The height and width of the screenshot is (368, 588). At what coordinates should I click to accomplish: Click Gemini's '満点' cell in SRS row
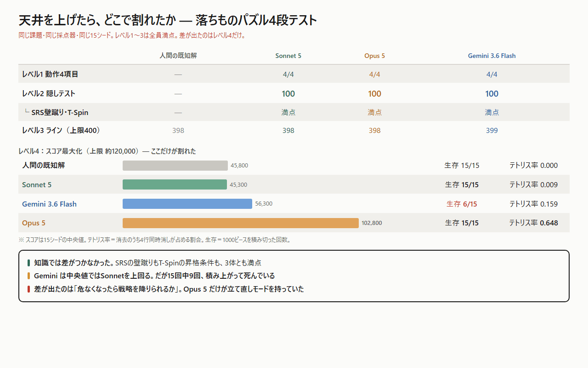pos(492,112)
